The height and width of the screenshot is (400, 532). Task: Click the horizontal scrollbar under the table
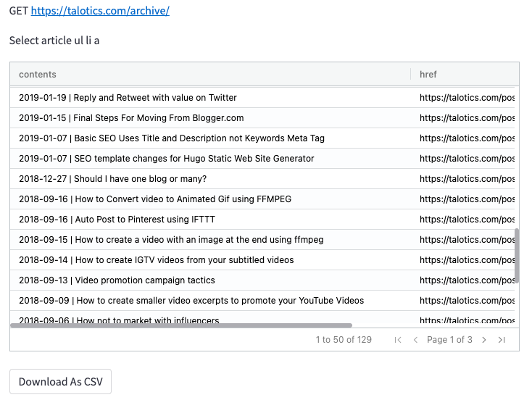[181, 325]
